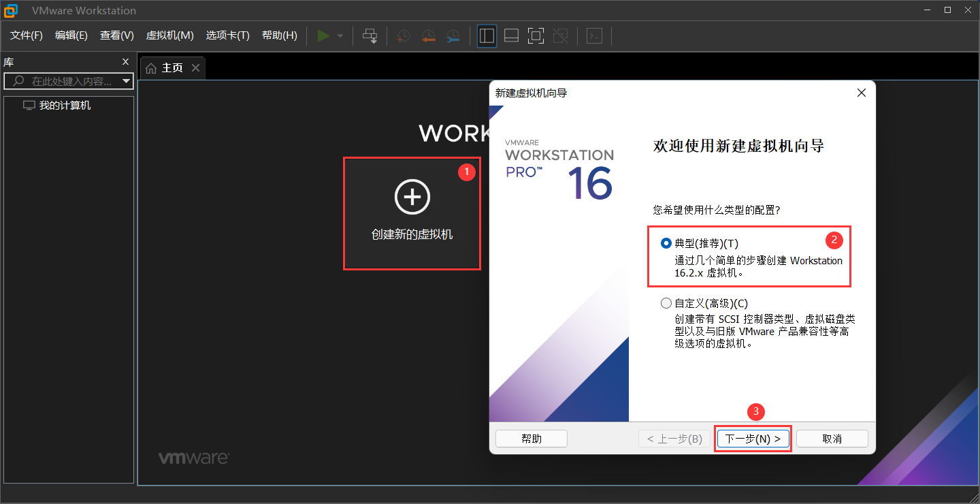Expand the library search filter dropdown arrow
Viewport: 980px width, 504px height.
[126, 81]
